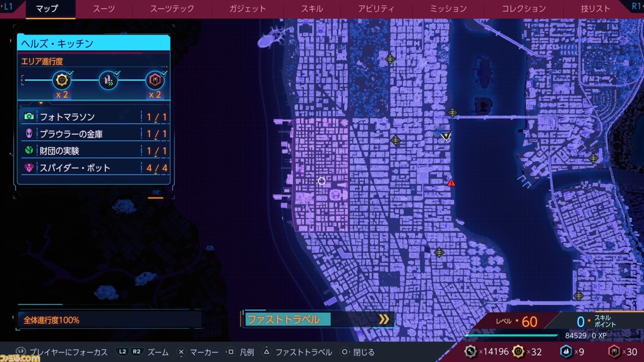Open the スーツ tab
This screenshot has height=362, width=644.
(x=104, y=9)
